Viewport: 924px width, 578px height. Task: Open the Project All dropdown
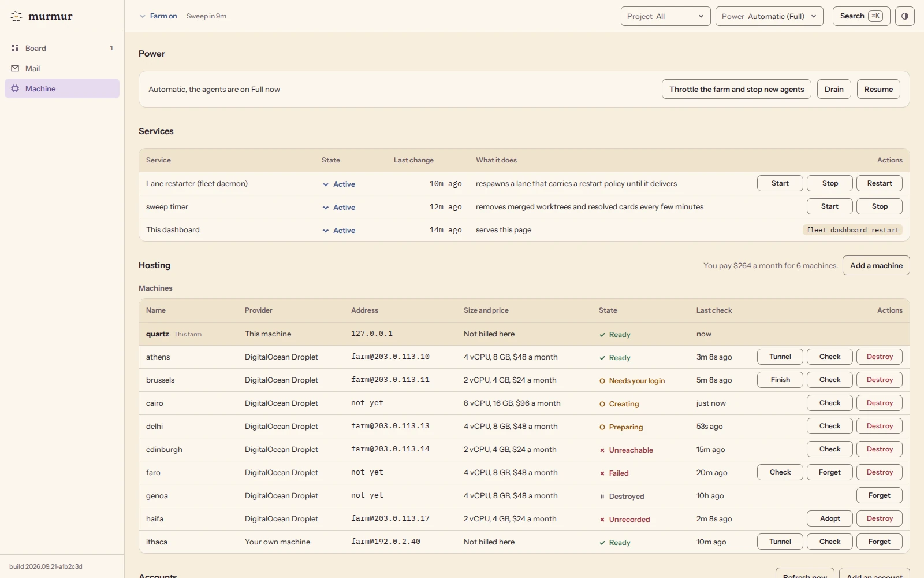[x=665, y=16]
